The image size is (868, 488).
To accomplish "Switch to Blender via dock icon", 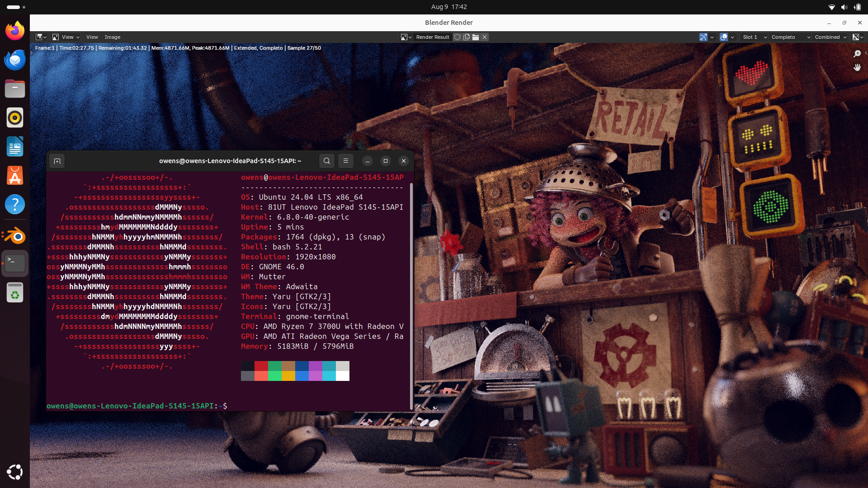I will (15, 235).
